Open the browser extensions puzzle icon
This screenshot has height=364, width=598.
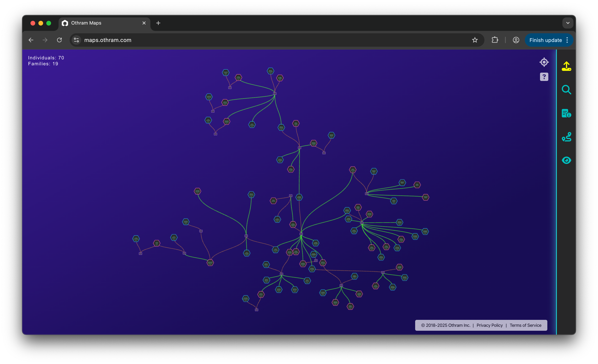point(495,40)
